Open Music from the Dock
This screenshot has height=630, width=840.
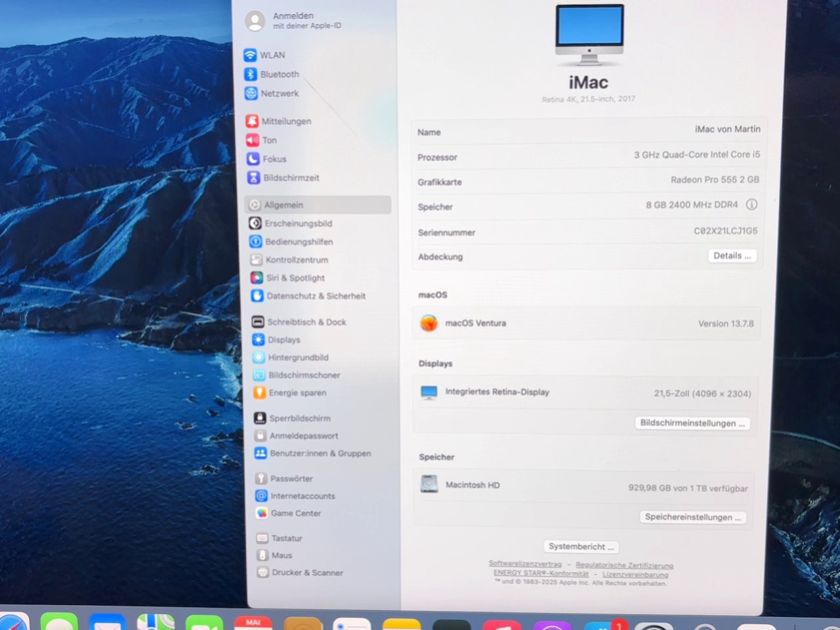[501, 624]
